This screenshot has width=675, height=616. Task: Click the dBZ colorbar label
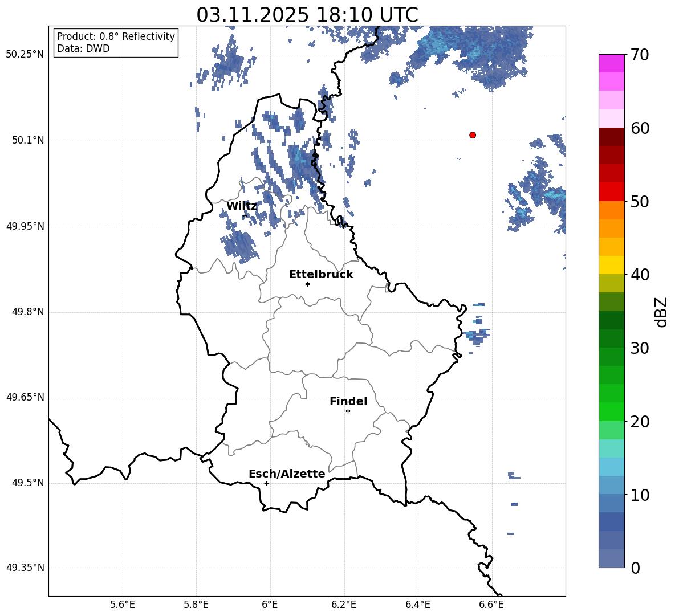click(662, 312)
